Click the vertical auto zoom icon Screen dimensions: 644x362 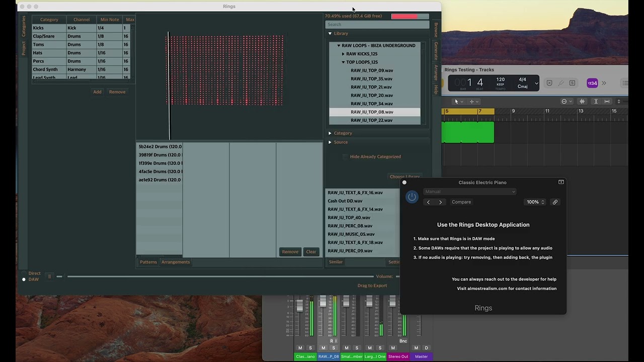click(596, 102)
